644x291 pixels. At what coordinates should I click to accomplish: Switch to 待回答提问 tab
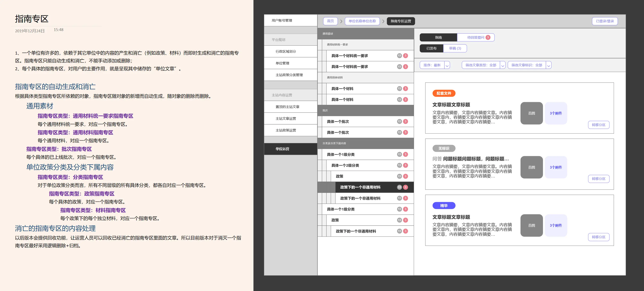click(475, 37)
